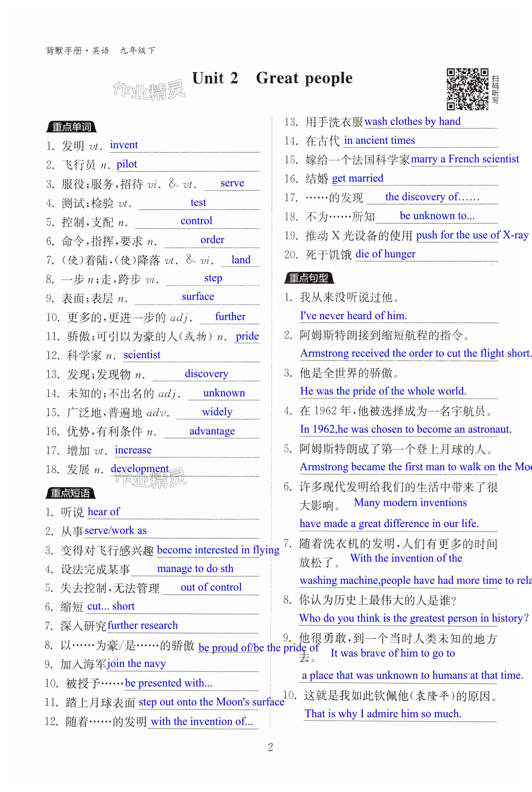Click the 重点句型 section header
This screenshot has height=792, width=532.
point(309,278)
